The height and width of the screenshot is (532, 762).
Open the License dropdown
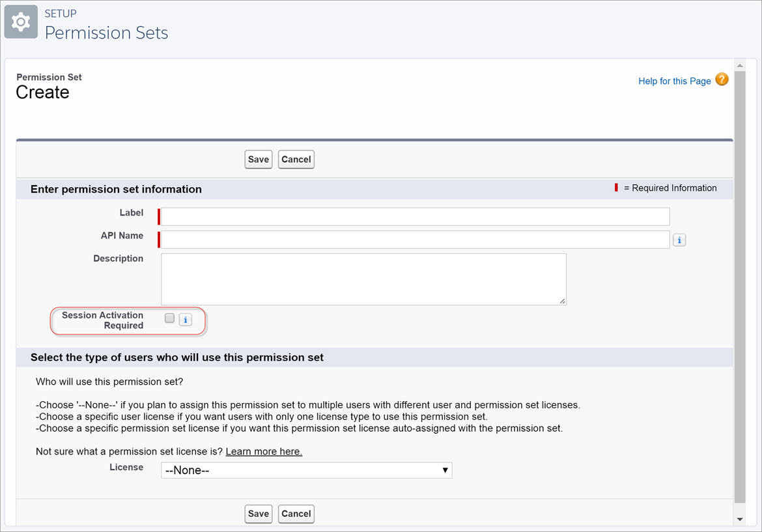pyautogui.click(x=307, y=470)
